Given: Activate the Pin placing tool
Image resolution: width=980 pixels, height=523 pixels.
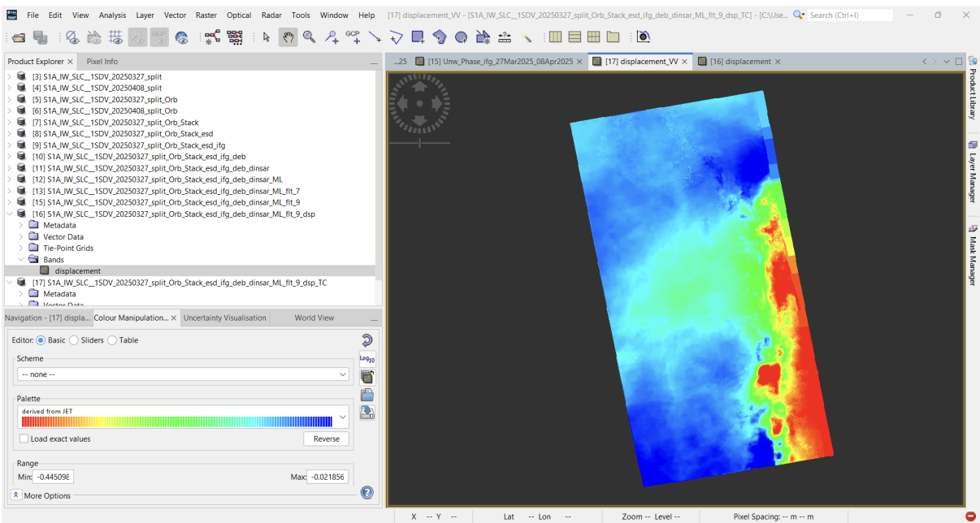Looking at the screenshot, I should click(332, 37).
